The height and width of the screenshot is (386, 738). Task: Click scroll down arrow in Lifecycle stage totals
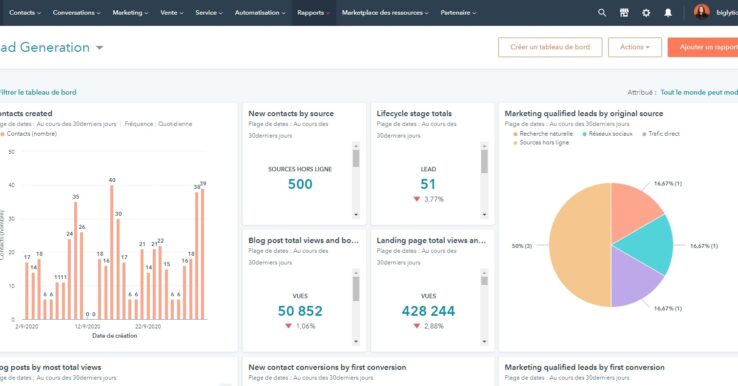pos(484,215)
